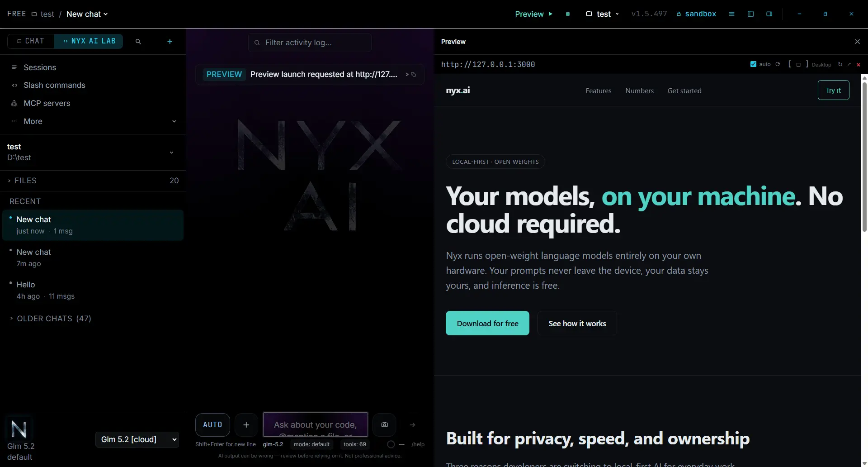Open the hamburger menu icon in title bar
The width and height of the screenshot is (868, 467).
coord(731,14)
